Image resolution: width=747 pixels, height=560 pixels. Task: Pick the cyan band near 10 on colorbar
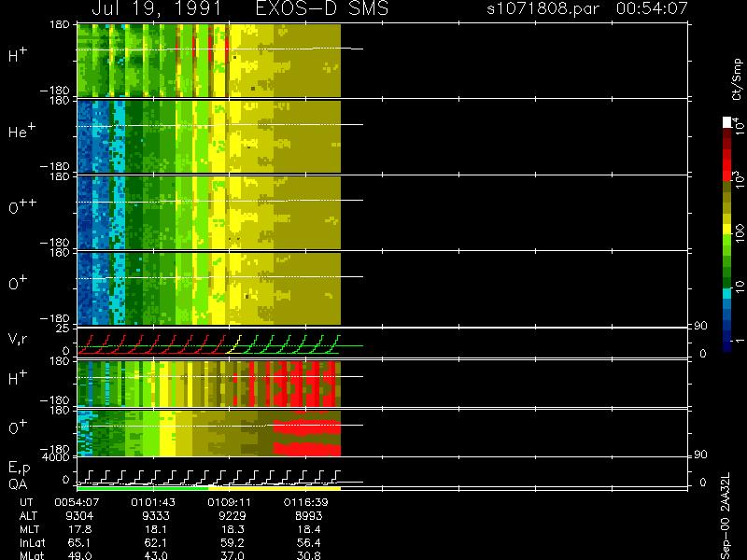coord(727,293)
